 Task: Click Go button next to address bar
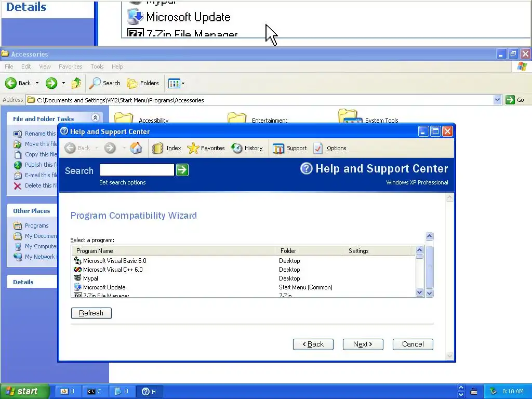click(x=515, y=100)
